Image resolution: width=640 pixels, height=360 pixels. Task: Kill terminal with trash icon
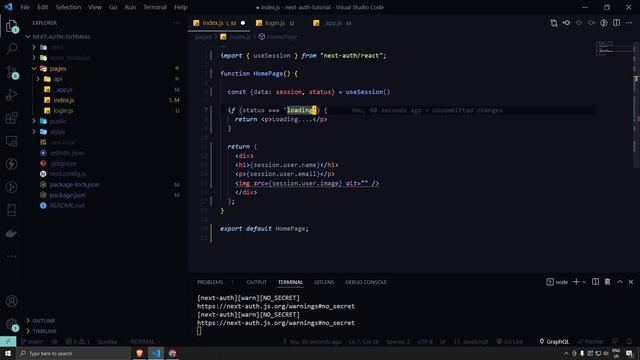click(607, 282)
